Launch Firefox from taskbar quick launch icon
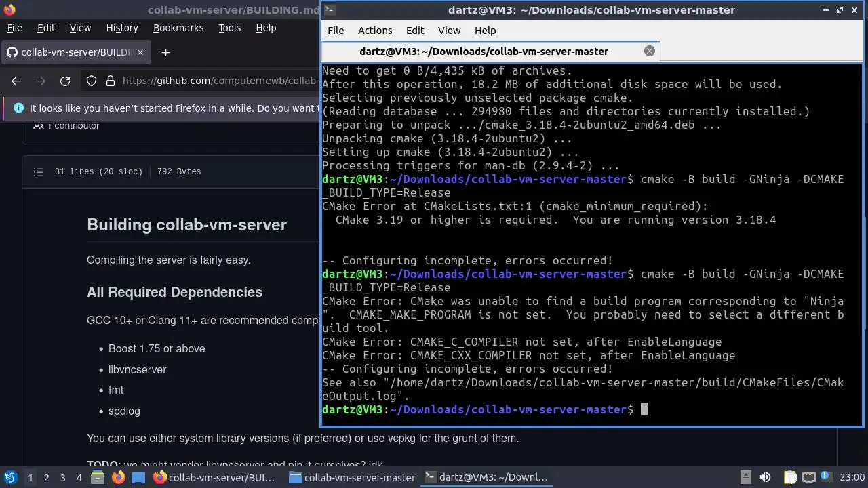 (x=118, y=477)
